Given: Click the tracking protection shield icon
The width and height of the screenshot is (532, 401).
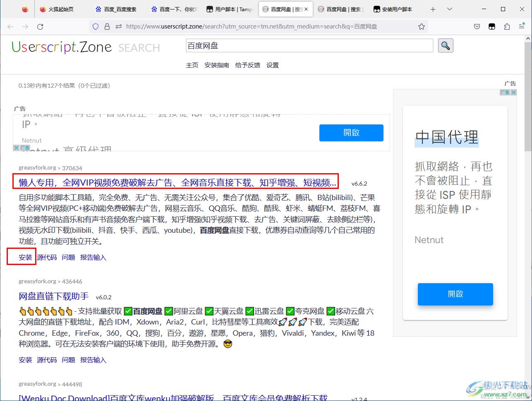Looking at the screenshot, I should click(96, 26).
